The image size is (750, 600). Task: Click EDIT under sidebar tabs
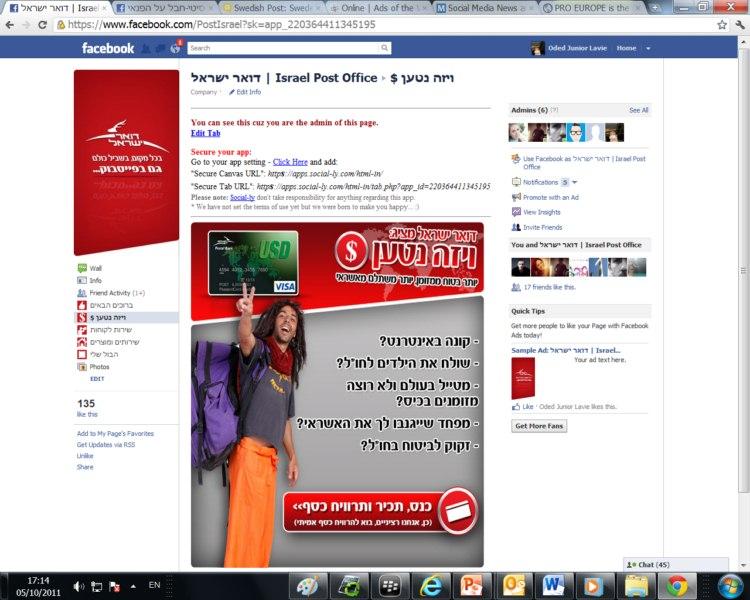point(97,378)
